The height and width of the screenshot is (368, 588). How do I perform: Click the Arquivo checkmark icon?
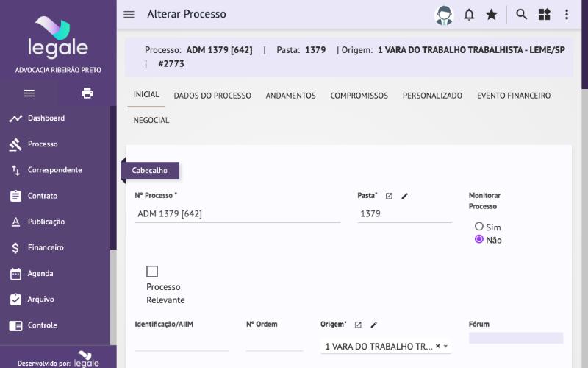click(x=15, y=300)
